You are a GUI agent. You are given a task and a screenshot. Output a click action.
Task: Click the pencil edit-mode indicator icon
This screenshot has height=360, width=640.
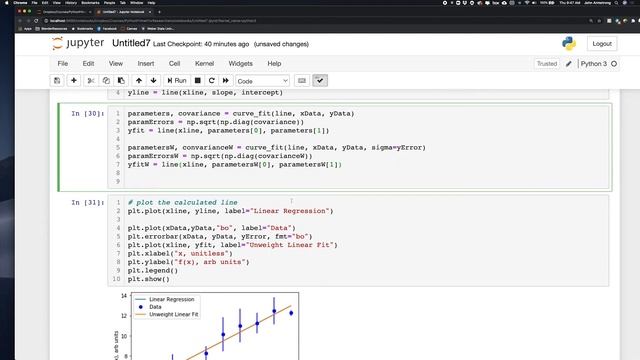(569, 64)
